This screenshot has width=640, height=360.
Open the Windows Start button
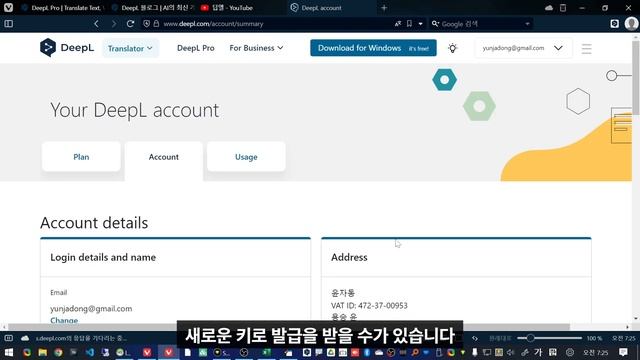click(x=8, y=352)
